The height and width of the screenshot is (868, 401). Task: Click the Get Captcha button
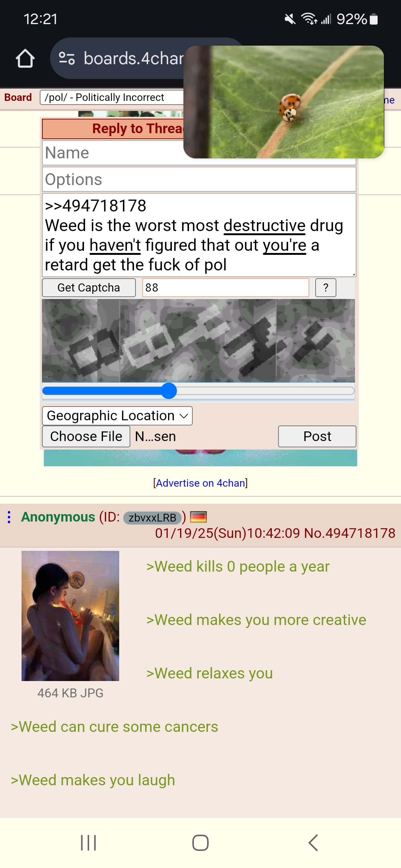point(89,287)
